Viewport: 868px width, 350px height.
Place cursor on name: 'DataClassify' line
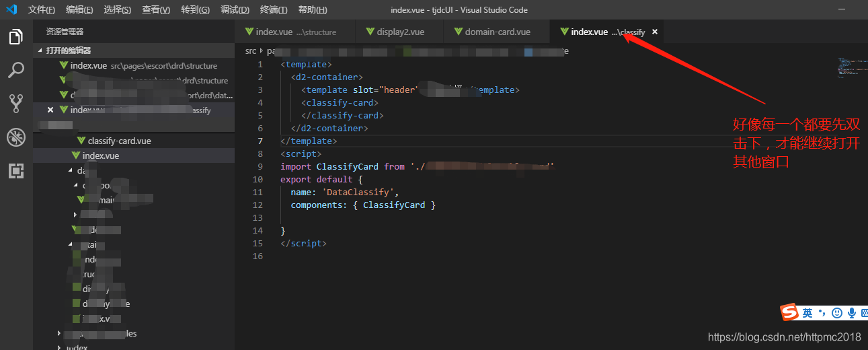(345, 193)
